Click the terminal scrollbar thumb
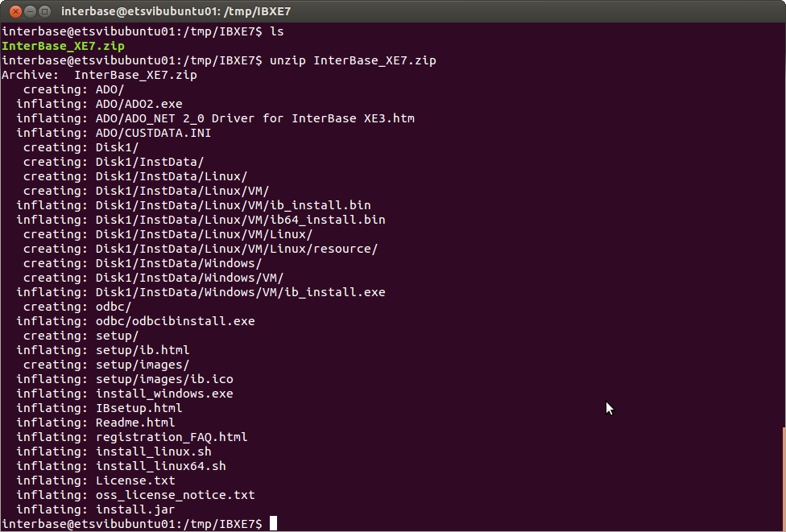This screenshot has width=786, height=532. (x=784, y=478)
